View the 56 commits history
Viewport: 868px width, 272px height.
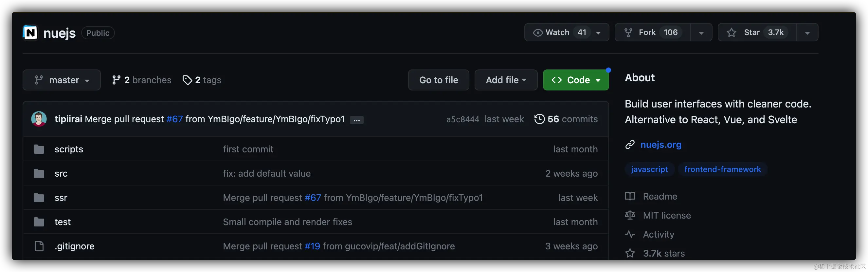(x=566, y=119)
